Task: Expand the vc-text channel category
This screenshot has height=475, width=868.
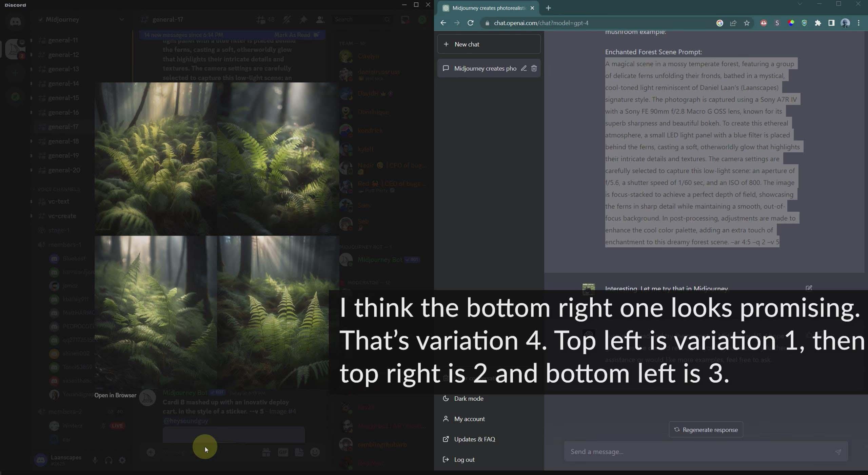Action: 31,201
